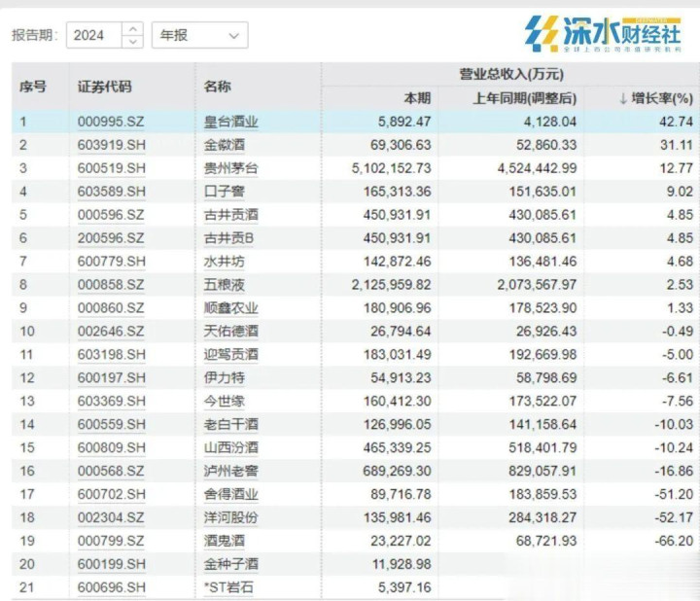Screen dimensions: 700x601
Task: Select the company name 口子窖
Action: point(225,192)
